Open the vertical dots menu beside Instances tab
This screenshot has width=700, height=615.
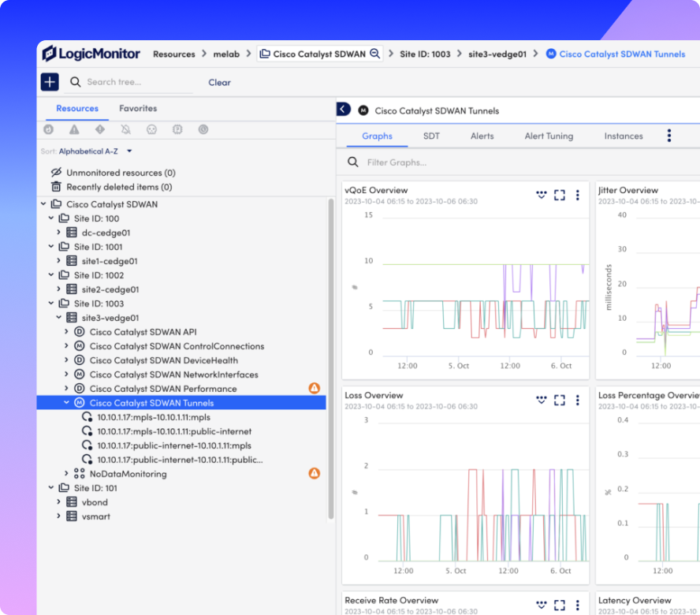pyautogui.click(x=668, y=136)
